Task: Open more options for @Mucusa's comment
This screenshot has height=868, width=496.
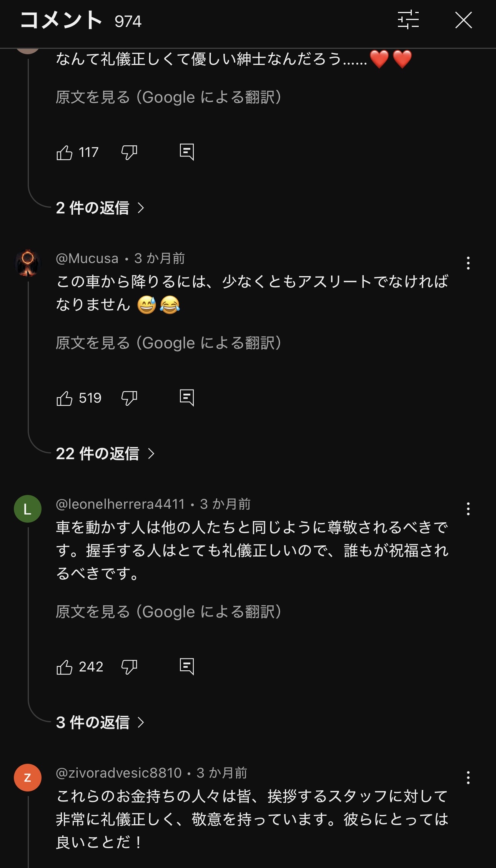Action: point(468,263)
